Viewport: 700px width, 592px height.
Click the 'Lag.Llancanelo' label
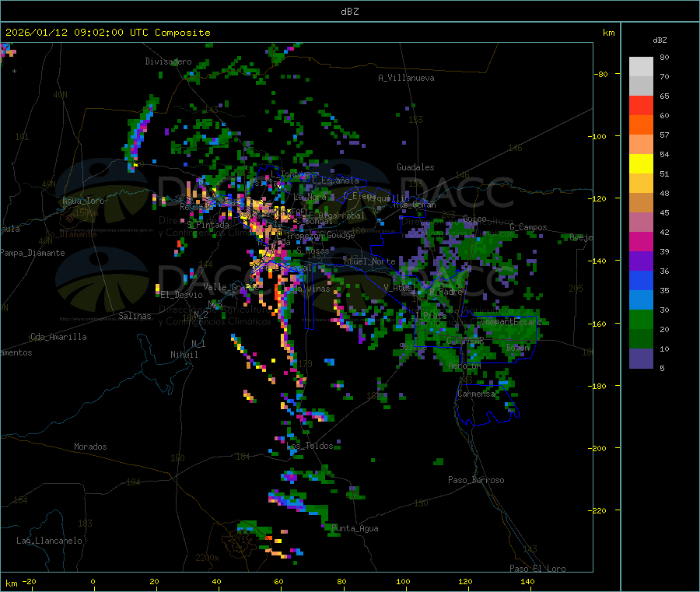(50, 541)
